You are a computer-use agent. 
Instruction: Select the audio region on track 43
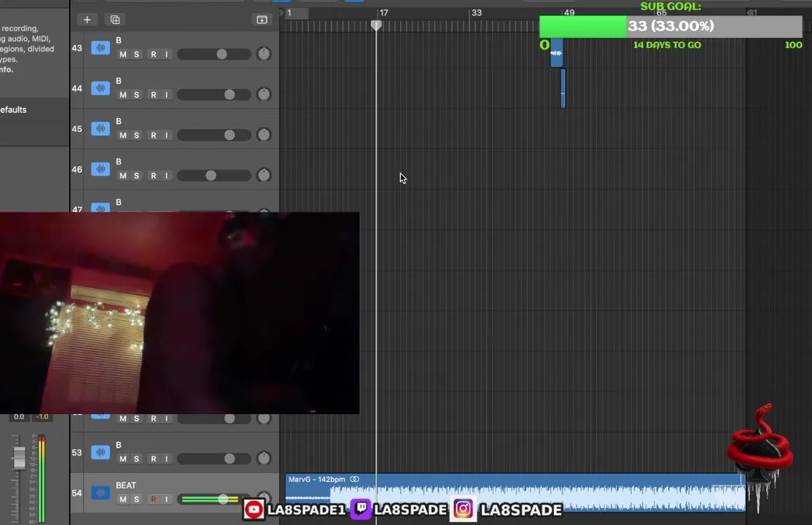click(556, 52)
